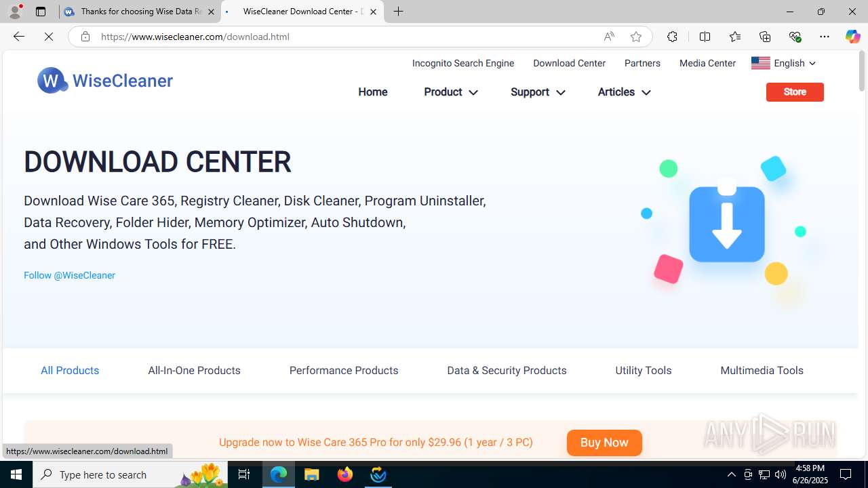Open a new tab
Image resolution: width=868 pixels, height=488 pixels.
[x=399, y=12]
